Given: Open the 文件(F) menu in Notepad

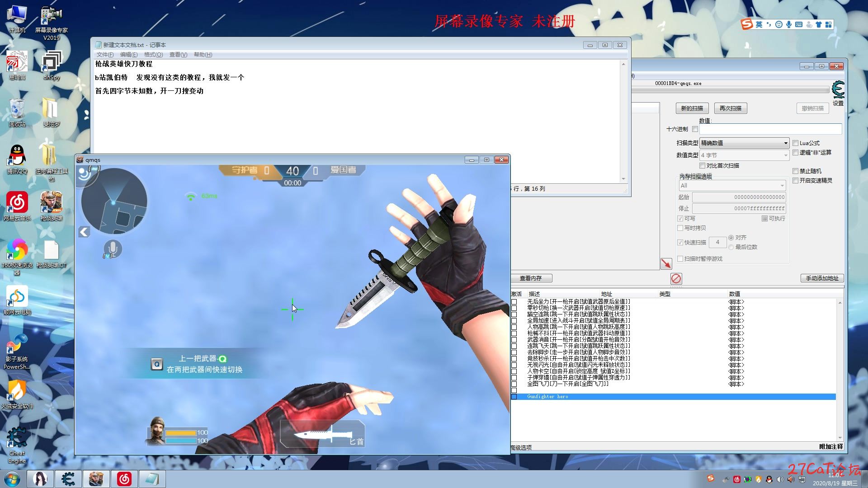Looking at the screenshot, I should pos(105,55).
